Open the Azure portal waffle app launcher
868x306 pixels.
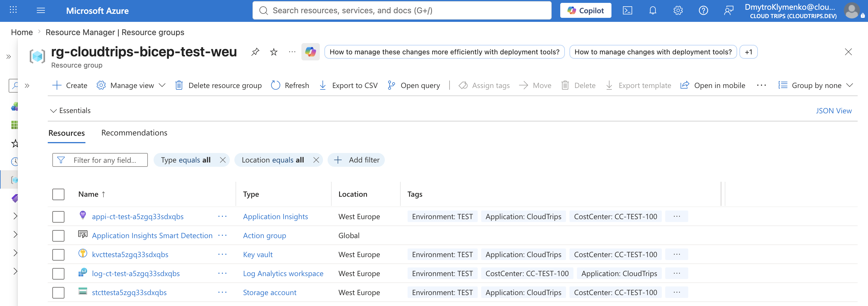coord(13,10)
